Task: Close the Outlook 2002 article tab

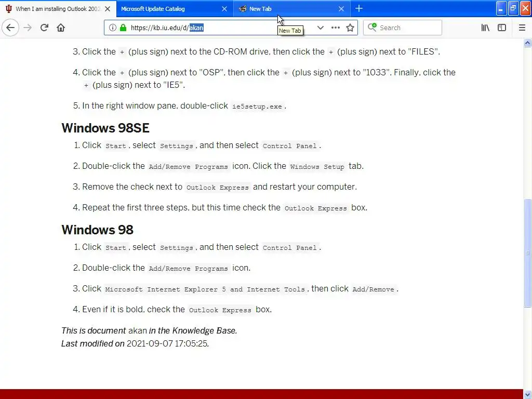Action: coord(108,9)
